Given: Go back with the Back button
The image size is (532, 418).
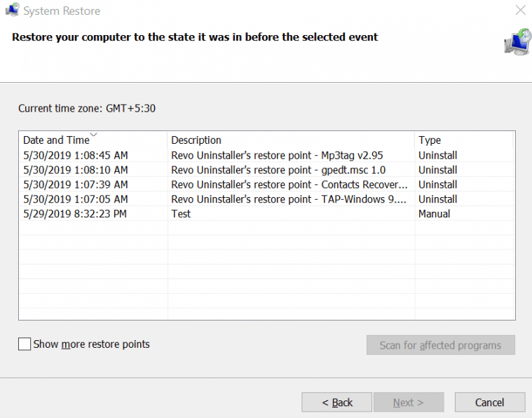Looking at the screenshot, I should (x=336, y=403).
